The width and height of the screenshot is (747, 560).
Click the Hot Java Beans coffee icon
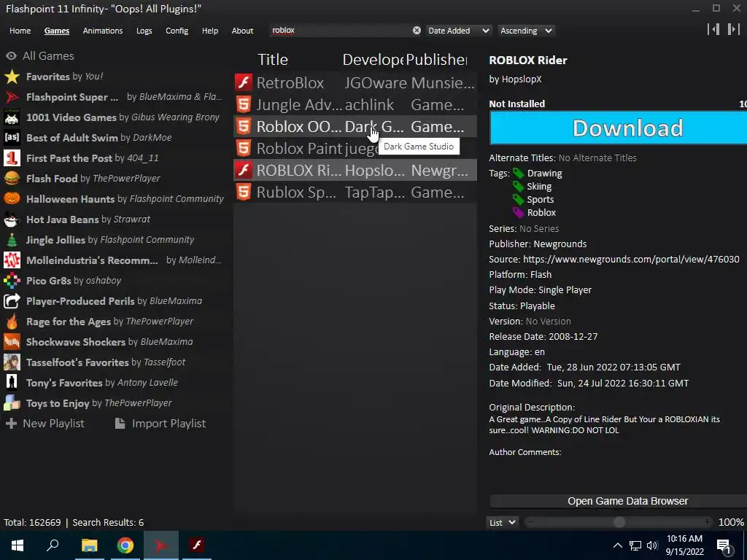[x=12, y=219]
